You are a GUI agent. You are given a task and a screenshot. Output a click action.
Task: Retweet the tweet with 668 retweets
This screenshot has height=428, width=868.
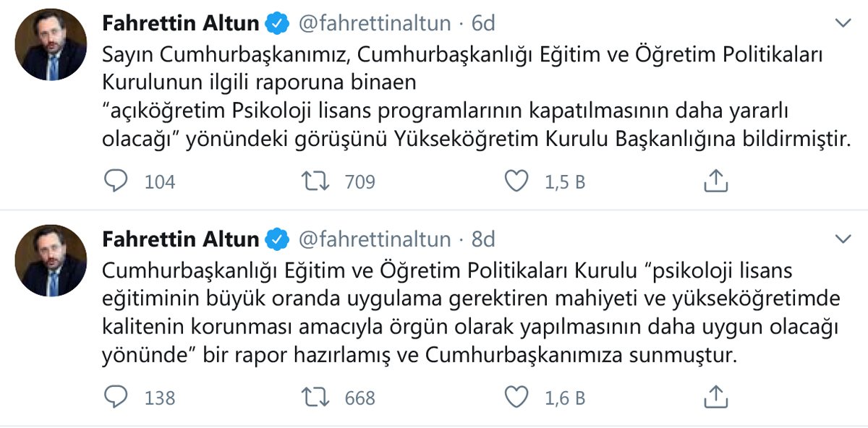pyautogui.click(x=317, y=397)
